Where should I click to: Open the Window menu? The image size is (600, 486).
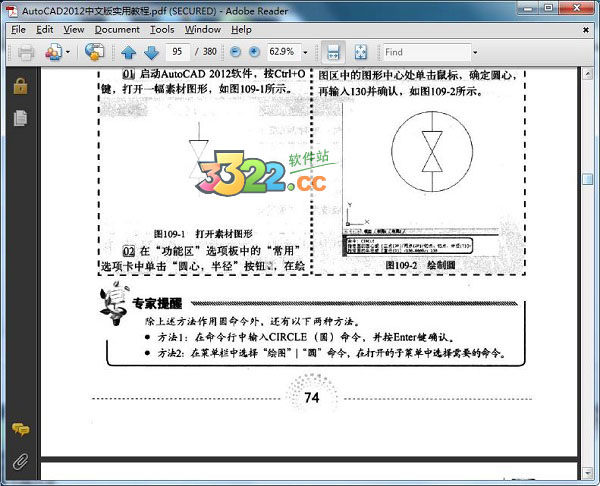203,29
